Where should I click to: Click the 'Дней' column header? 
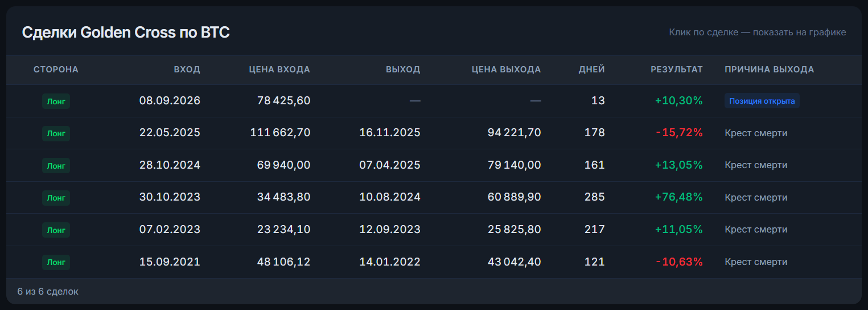pos(592,70)
